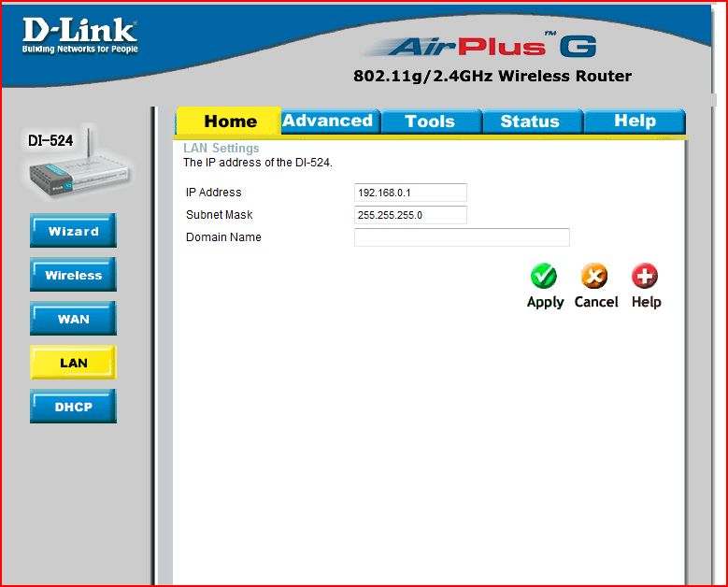This screenshot has width=728, height=587.
Task: Click into the IP Address field
Action: [410, 193]
